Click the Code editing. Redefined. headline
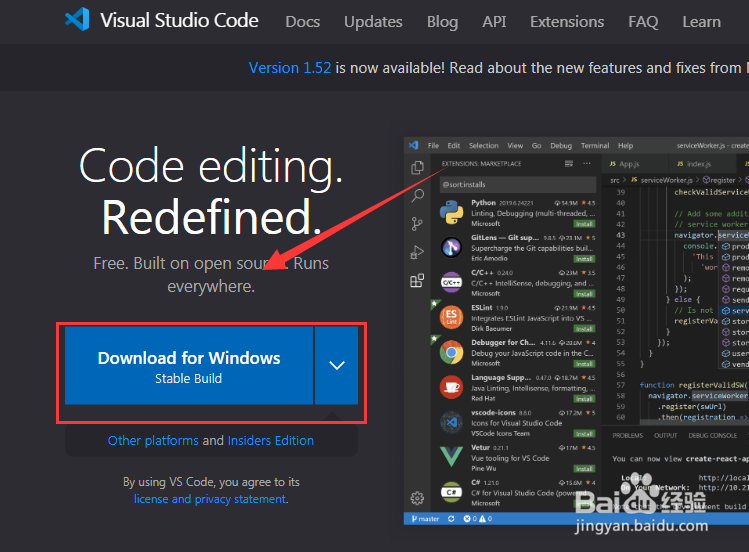 click(x=211, y=191)
